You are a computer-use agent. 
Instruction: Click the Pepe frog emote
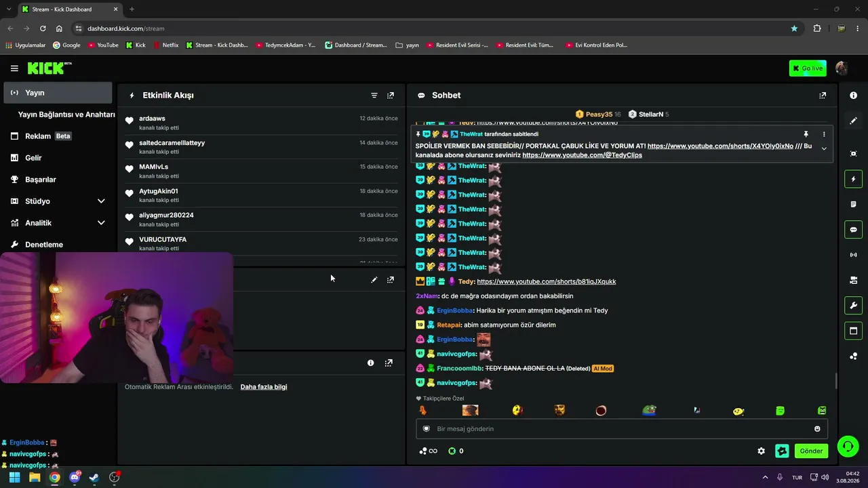[x=649, y=410]
